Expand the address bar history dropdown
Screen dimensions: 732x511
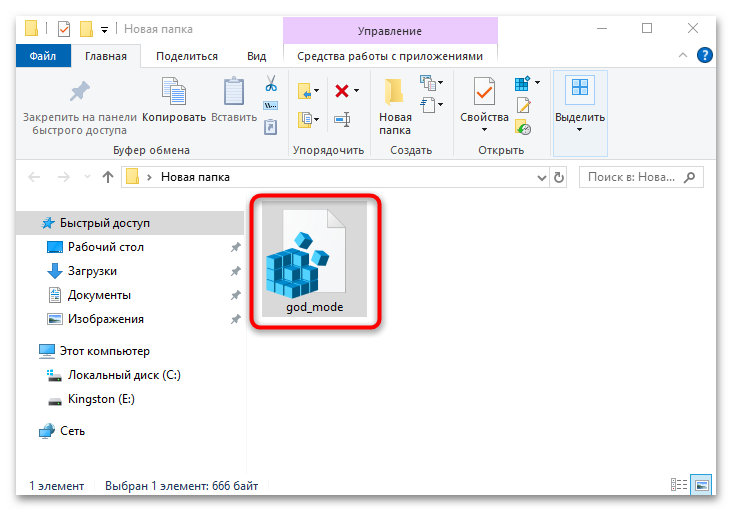tap(542, 177)
